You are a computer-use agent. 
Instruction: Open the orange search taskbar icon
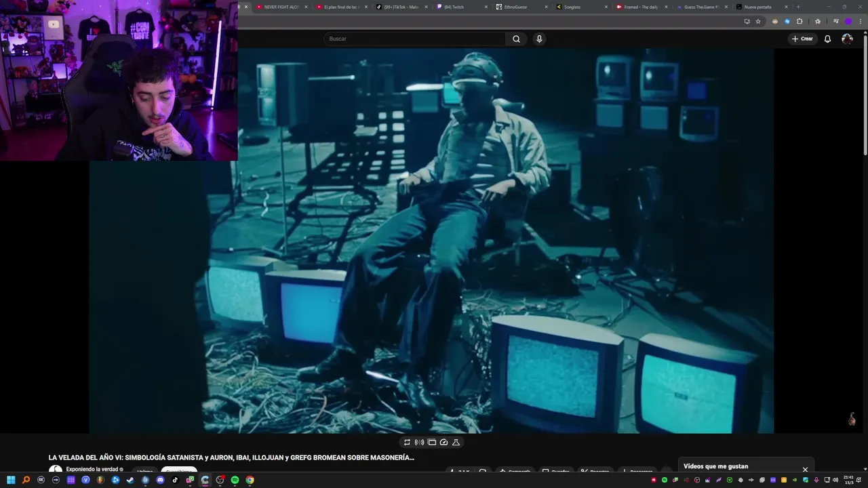26,480
